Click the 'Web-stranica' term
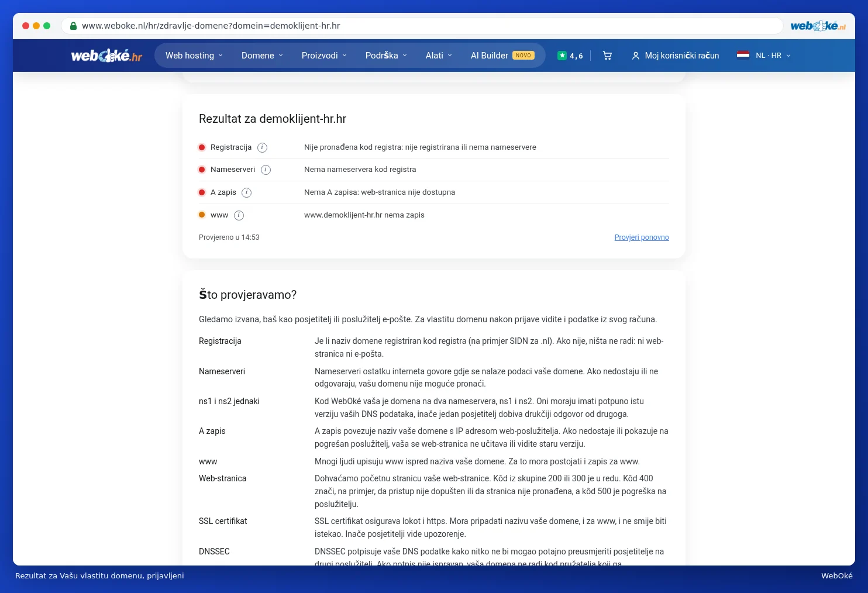868x593 pixels. [223, 478]
